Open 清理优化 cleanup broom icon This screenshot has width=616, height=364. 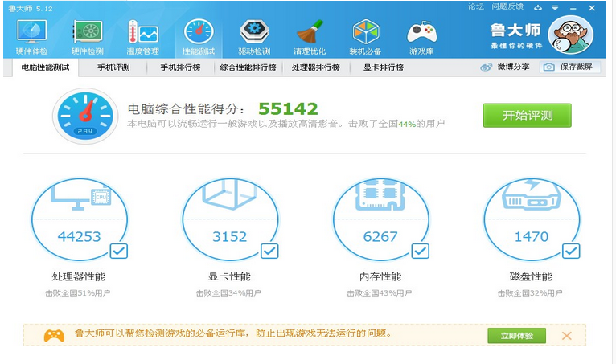point(310,31)
